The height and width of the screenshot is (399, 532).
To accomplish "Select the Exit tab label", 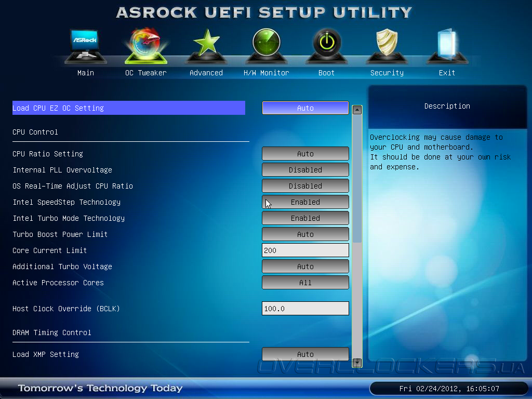I will pos(447,73).
